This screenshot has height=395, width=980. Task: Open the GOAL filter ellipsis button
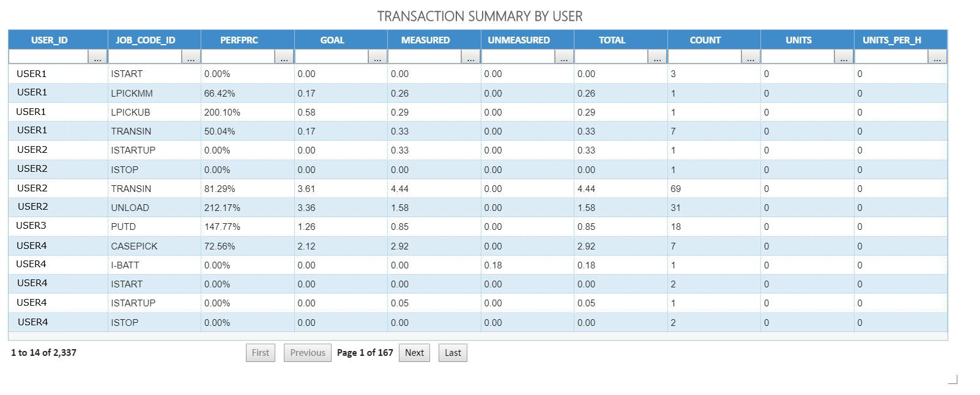377,57
